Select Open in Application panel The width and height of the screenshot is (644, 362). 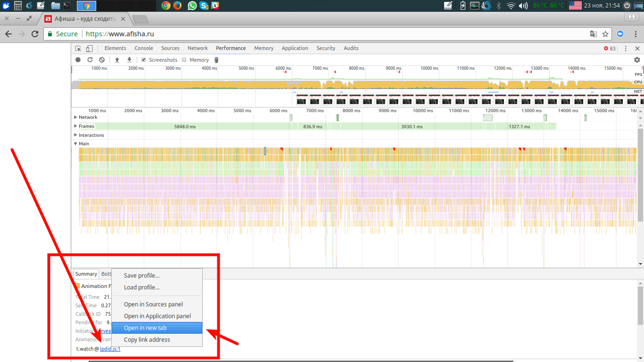157,316
